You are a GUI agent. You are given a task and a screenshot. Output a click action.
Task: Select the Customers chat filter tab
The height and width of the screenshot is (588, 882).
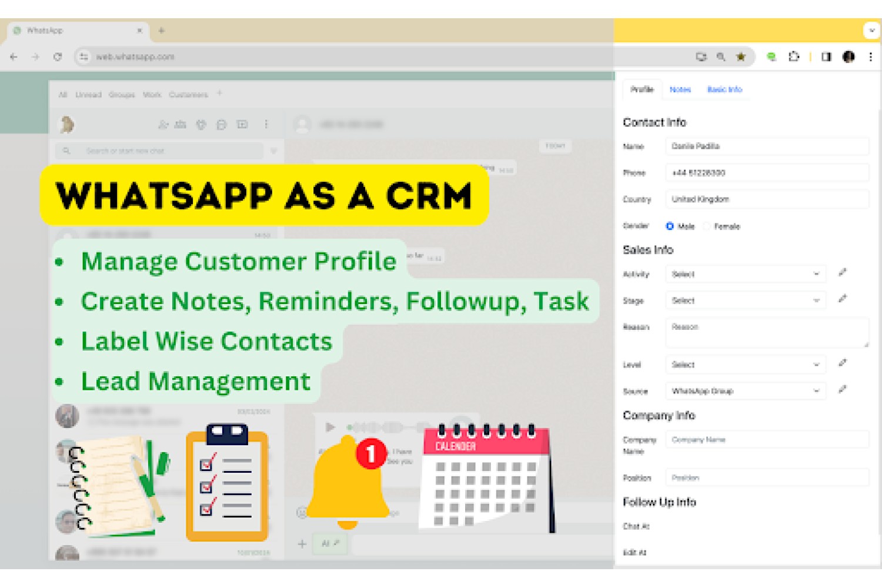point(188,95)
